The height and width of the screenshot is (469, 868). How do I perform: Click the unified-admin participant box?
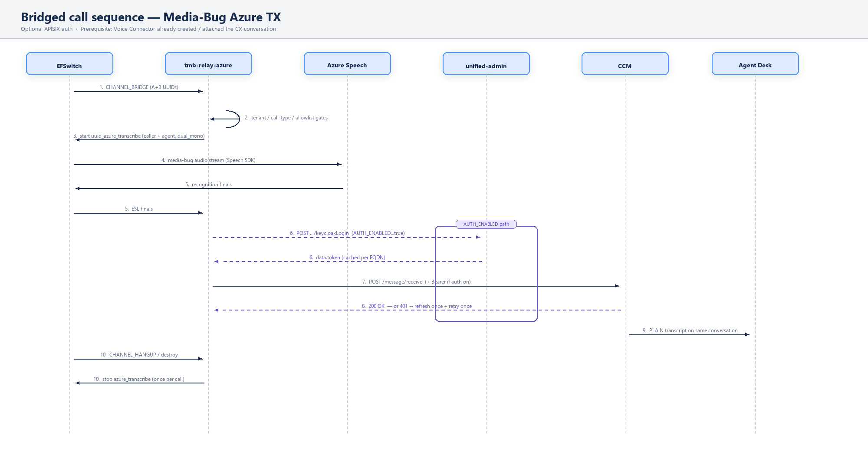click(x=486, y=64)
